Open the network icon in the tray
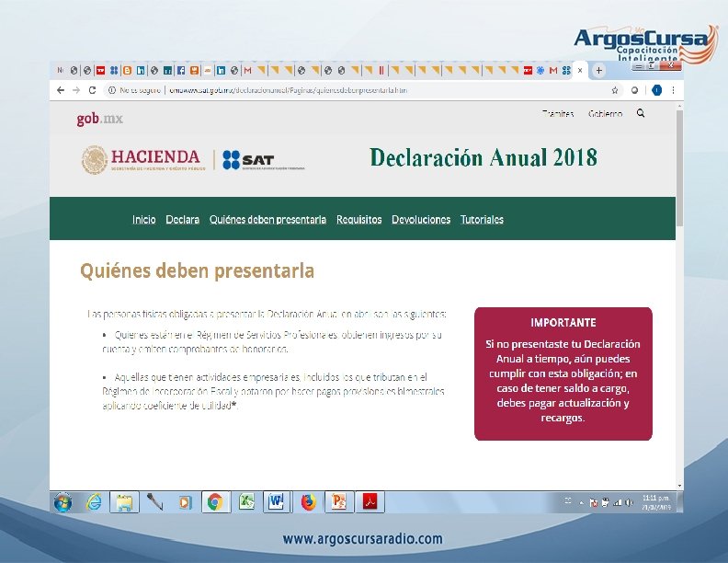This screenshot has height=563, width=728. coord(618,502)
